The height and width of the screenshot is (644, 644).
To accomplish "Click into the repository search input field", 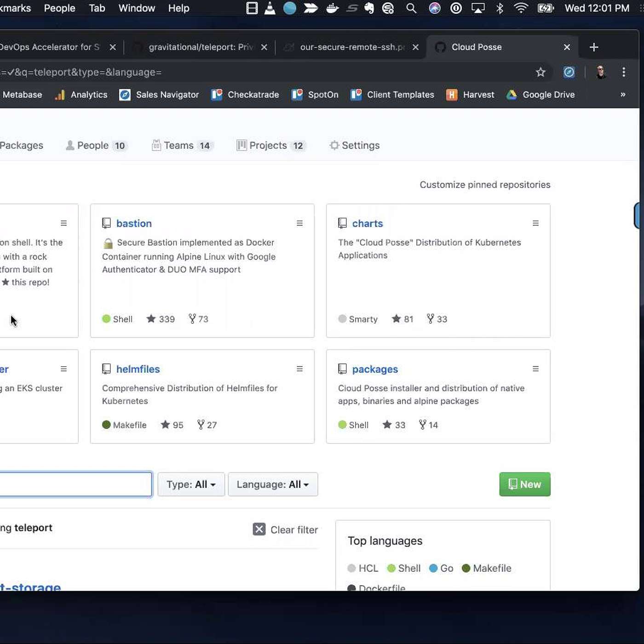I will click(x=74, y=484).
